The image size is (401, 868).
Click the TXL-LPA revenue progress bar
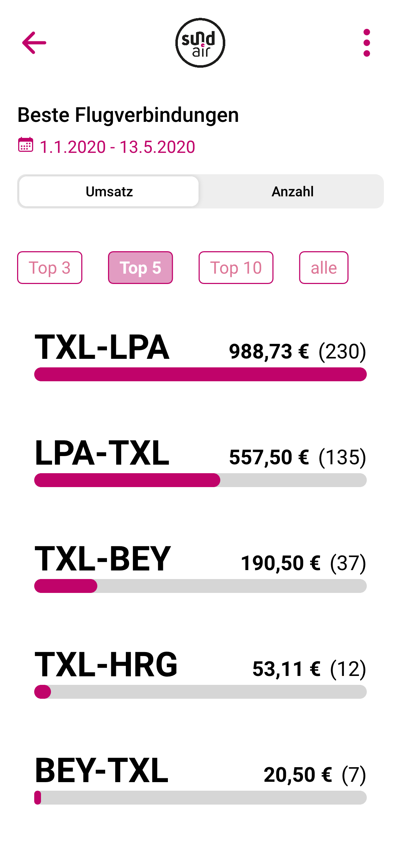pos(200,374)
